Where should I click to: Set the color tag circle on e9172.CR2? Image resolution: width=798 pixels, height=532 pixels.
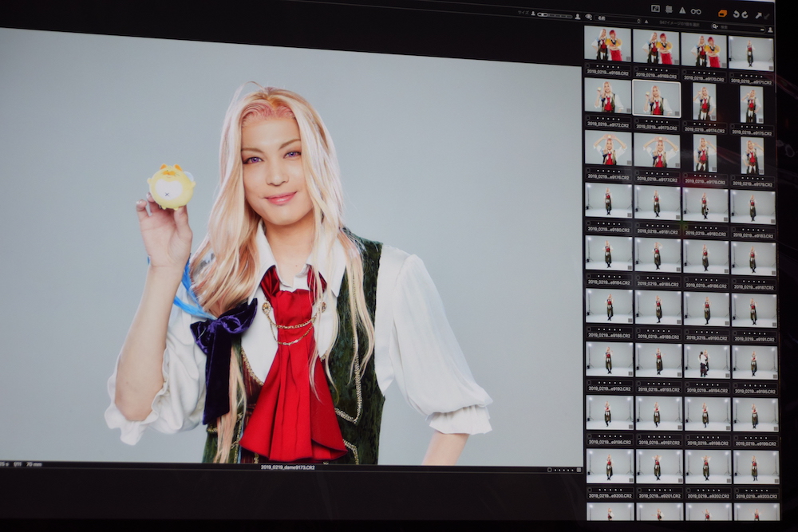pyautogui.click(x=588, y=118)
